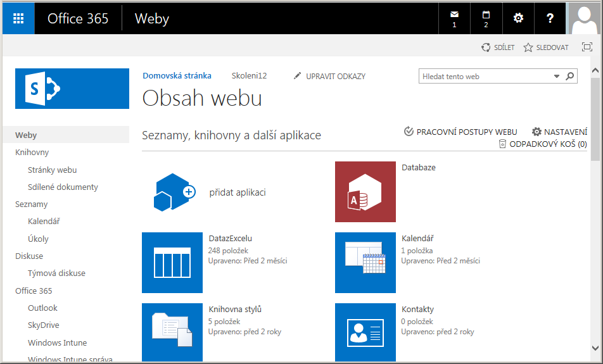Screen dimensions: 603x364
Task: Click the search magnifier icon
Action: [x=570, y=76]
